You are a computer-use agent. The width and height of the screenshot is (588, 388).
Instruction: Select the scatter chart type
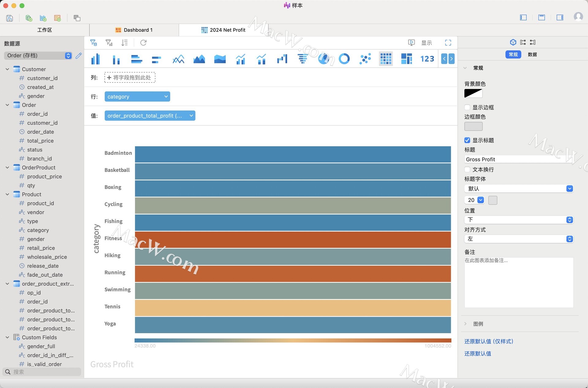tap(365, 58)
